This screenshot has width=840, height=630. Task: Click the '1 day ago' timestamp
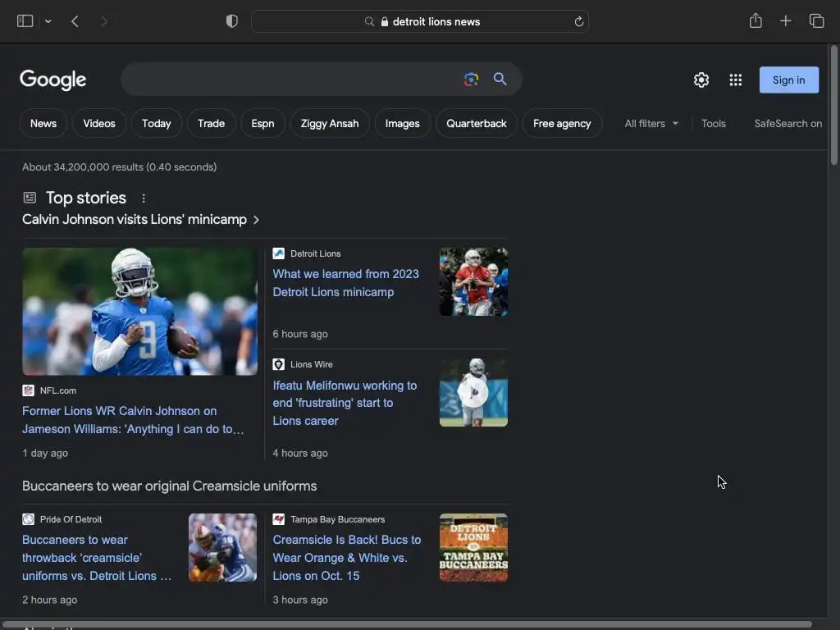tap(45, 453)
